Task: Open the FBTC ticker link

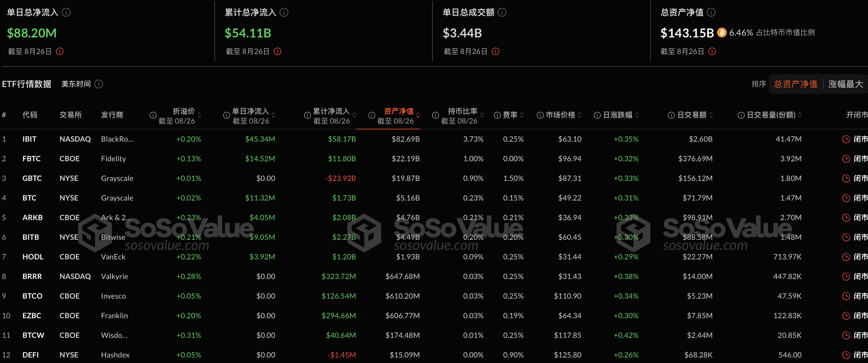Action: (x=31, y=159)
